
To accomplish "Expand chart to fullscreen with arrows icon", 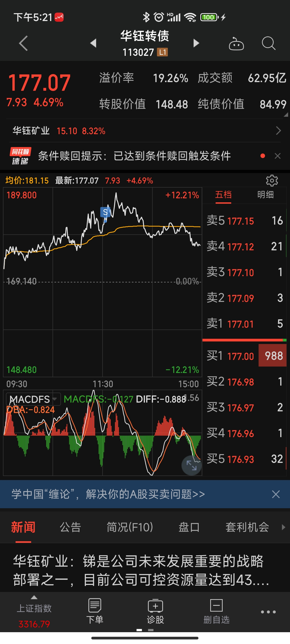I will coord(191,465).
